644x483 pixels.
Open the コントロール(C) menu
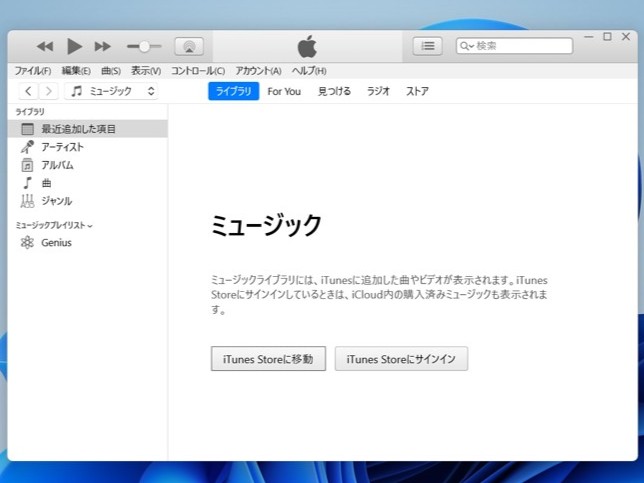[198, 71]
